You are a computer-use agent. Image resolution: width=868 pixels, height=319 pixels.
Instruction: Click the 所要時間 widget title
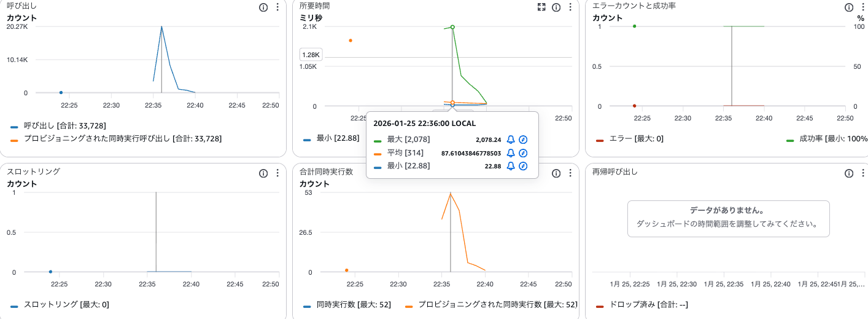click(x=314, y=6)
